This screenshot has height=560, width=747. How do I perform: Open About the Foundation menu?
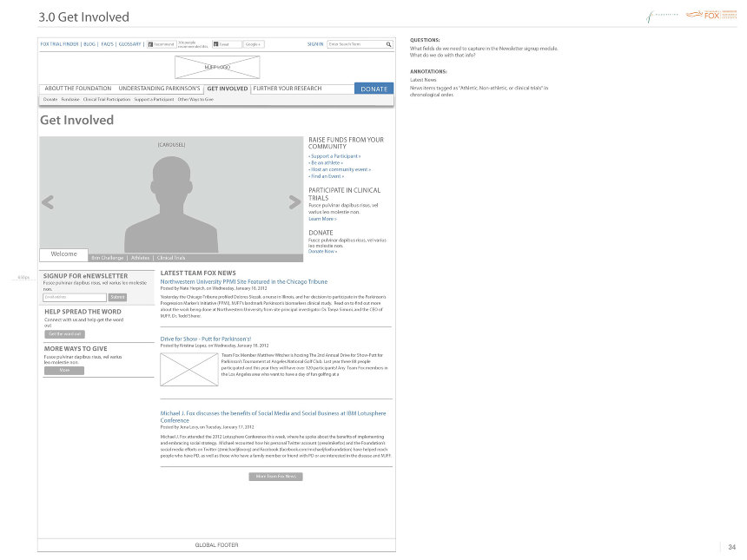(x=78, y=89)
